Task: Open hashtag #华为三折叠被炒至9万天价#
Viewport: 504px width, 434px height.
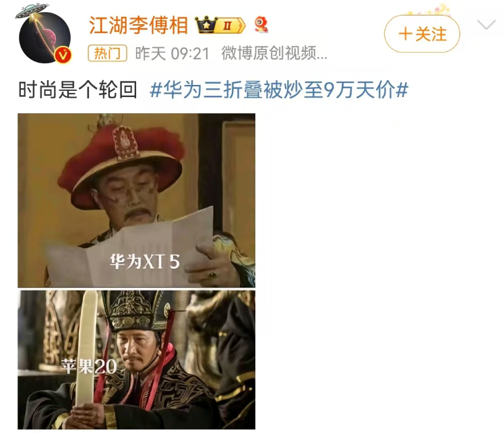Action: 279,90
